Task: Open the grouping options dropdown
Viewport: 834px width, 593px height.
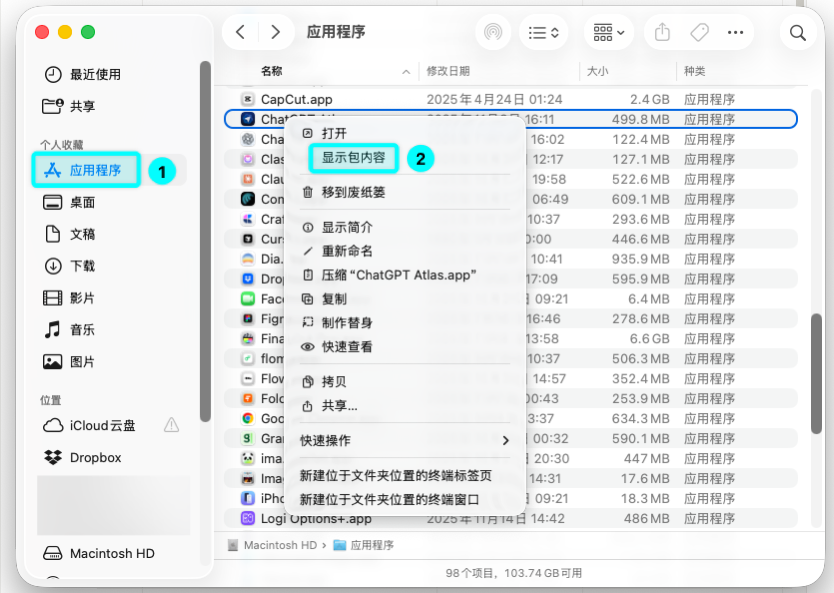Action: pos(608,32)
